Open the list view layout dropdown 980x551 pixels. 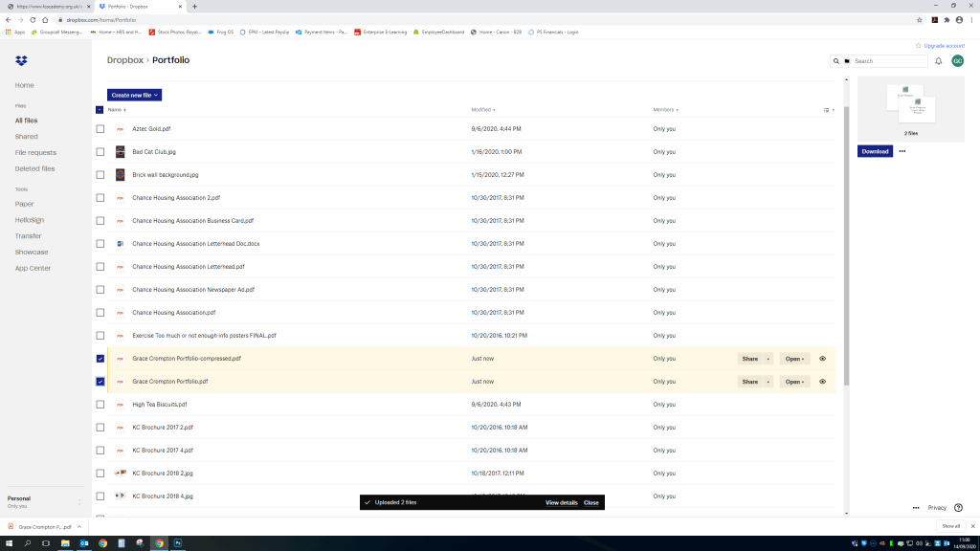click(829, 110)
